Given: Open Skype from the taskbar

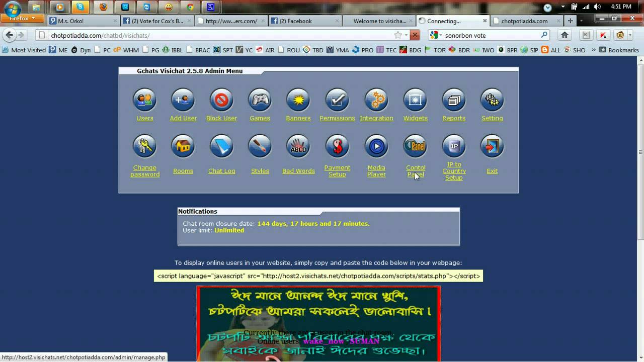Looking at the screenshot, I should pos(80,7).
